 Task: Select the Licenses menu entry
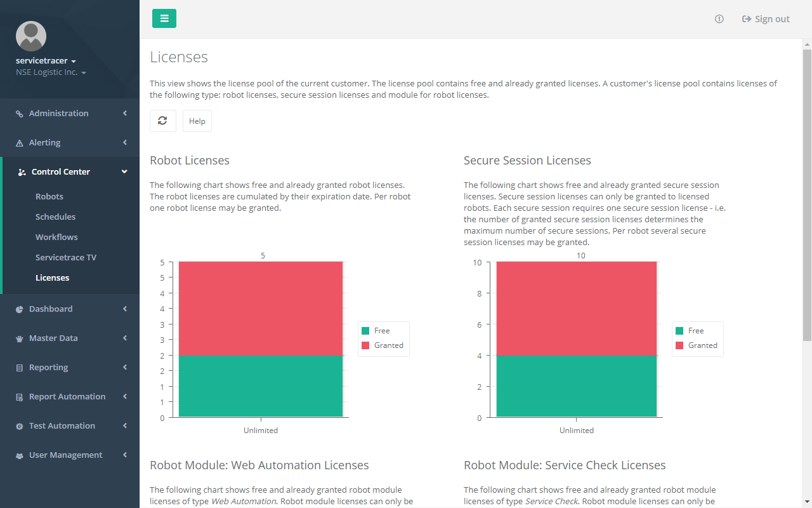(x=53, y=277)
